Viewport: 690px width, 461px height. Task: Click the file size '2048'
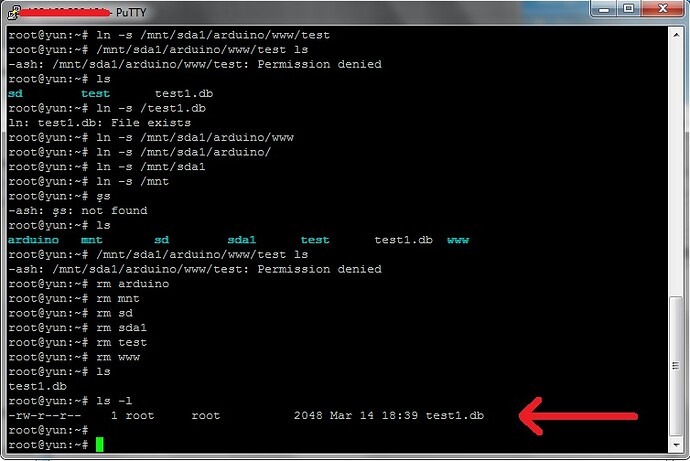[x=308, y=416]
